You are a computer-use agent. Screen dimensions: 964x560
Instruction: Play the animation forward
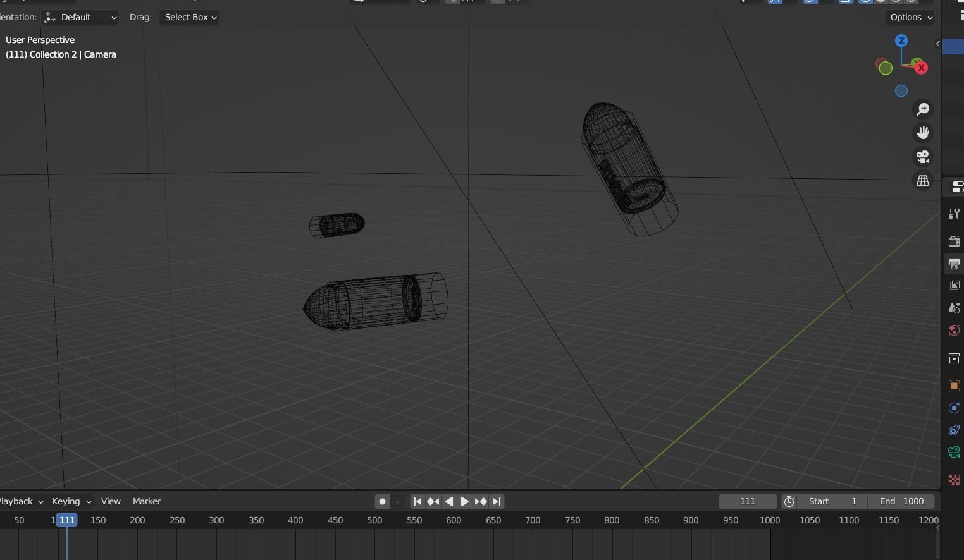(464, 501)
